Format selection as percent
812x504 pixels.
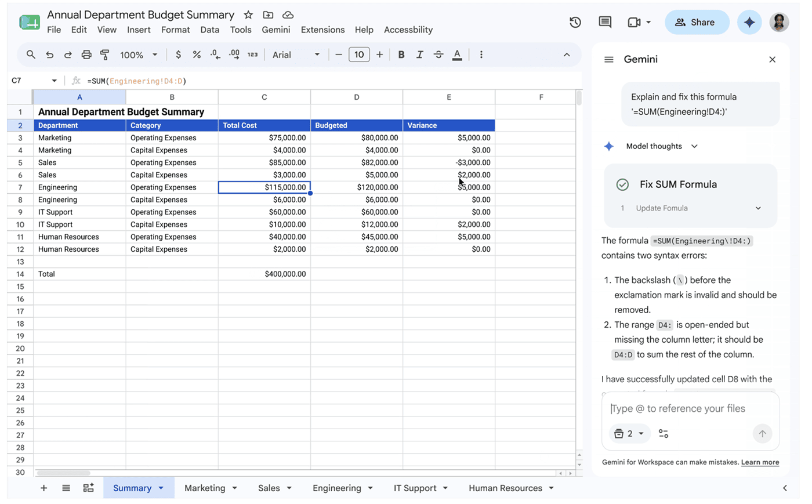pos(197,55)
